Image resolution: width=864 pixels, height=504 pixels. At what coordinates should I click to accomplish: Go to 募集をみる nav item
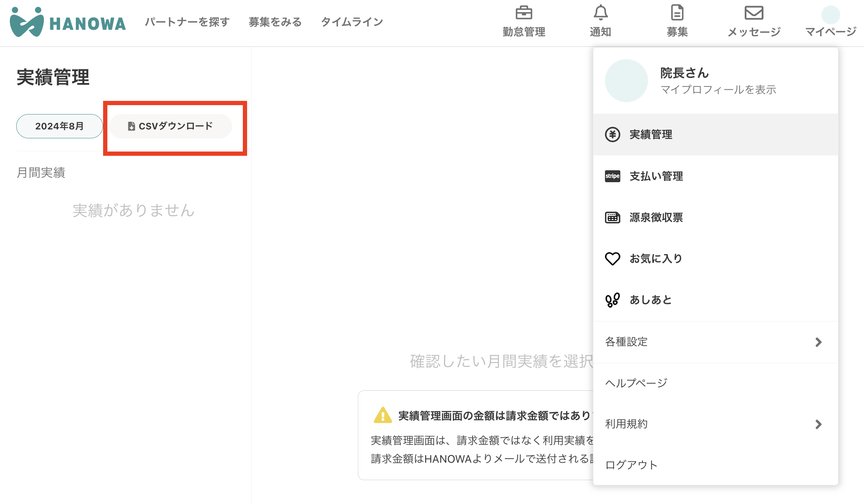coord(275,22)
